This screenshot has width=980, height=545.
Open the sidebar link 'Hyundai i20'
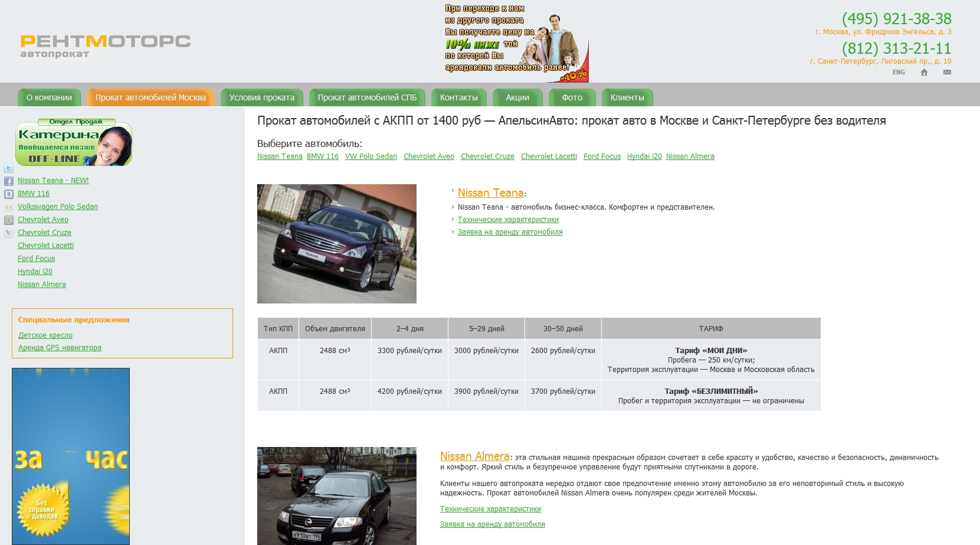(x=35, y=272)
